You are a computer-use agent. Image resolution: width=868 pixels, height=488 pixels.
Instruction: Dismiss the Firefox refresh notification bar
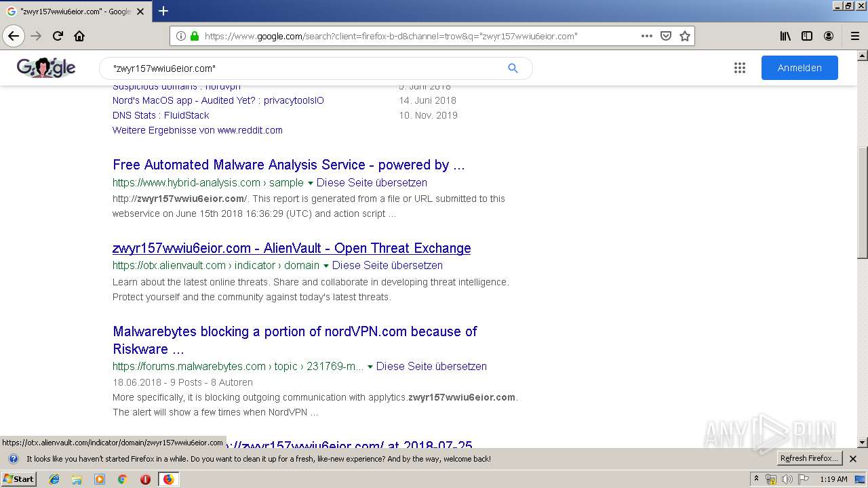point(853,459)
